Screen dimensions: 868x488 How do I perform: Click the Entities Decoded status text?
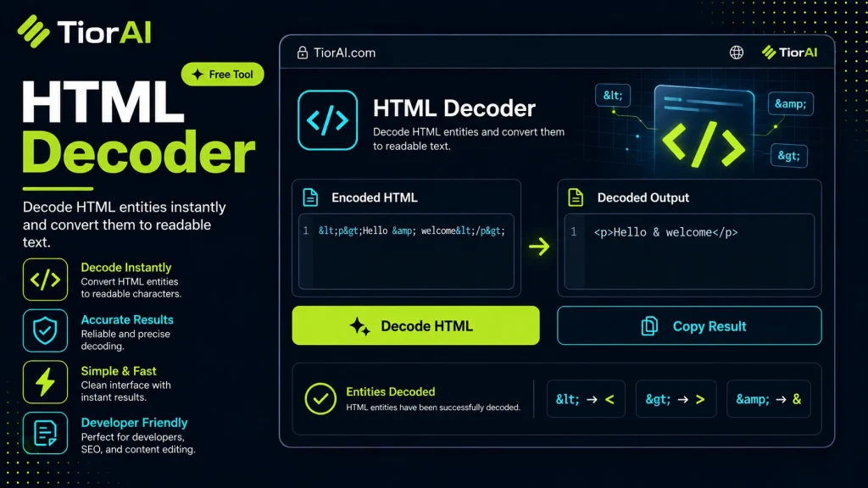[391, 391]
